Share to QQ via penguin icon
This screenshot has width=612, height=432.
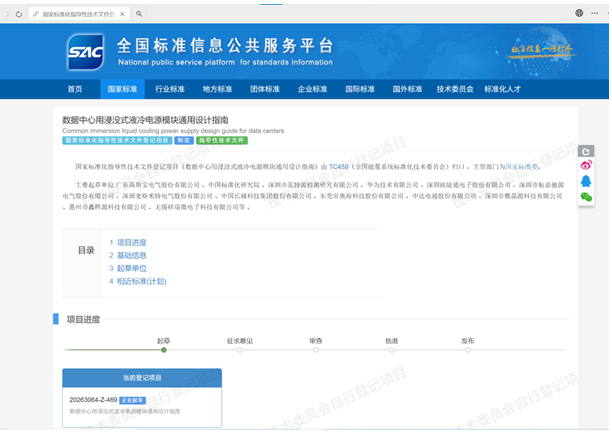[586, 181]
